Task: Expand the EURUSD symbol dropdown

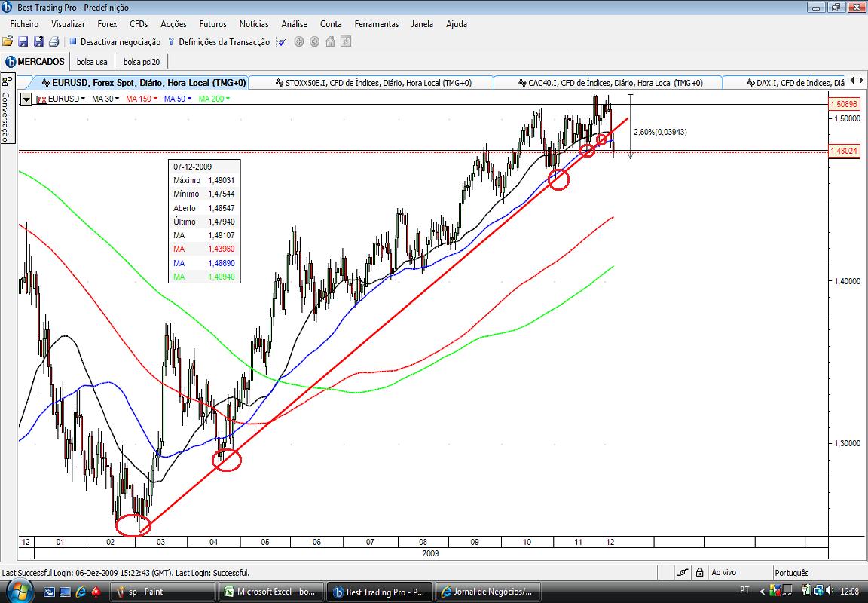Action: click(x=61, y=99)
